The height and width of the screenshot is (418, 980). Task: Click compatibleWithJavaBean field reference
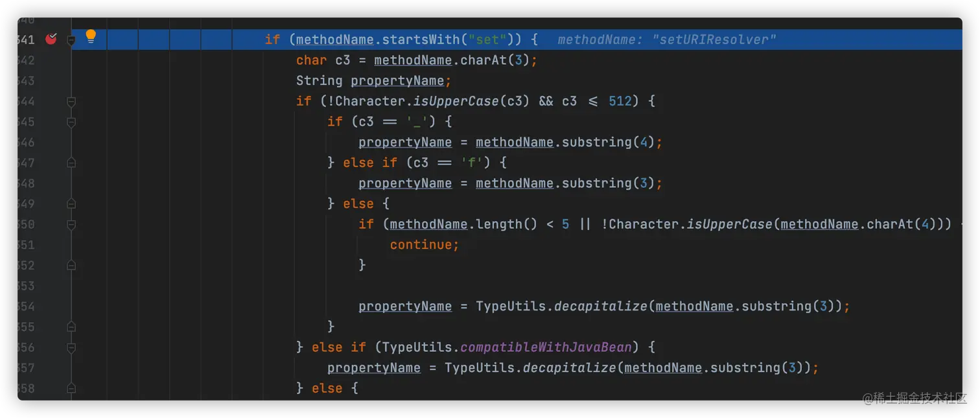coord(546,347)
